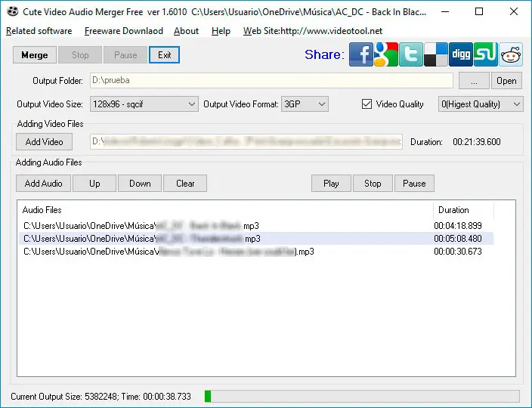This screenshot has height=408, width=532.
Task: Click the Audio Files column header
Action: [x=225, y=210]
